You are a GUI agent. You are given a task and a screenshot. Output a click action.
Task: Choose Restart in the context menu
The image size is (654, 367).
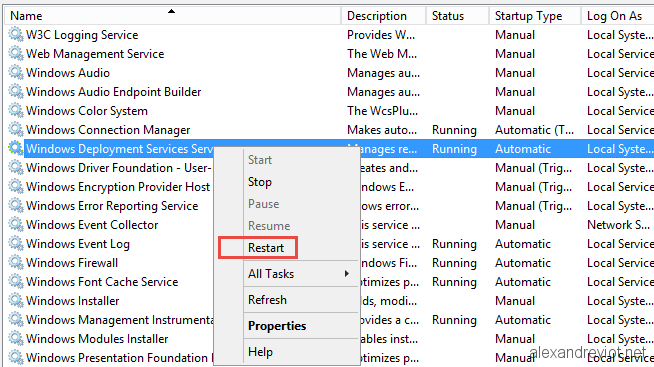coord(266,248)
